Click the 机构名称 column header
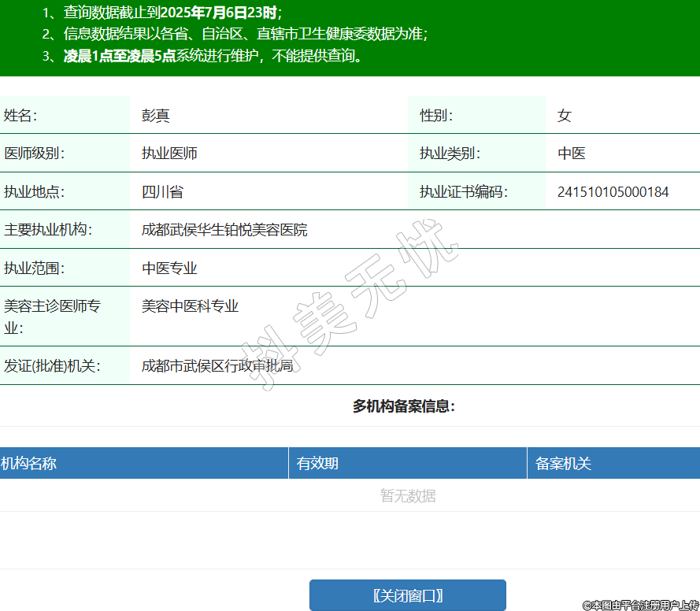Image resolution: width=700 pixels, height=611 pixels. point(29,464)
